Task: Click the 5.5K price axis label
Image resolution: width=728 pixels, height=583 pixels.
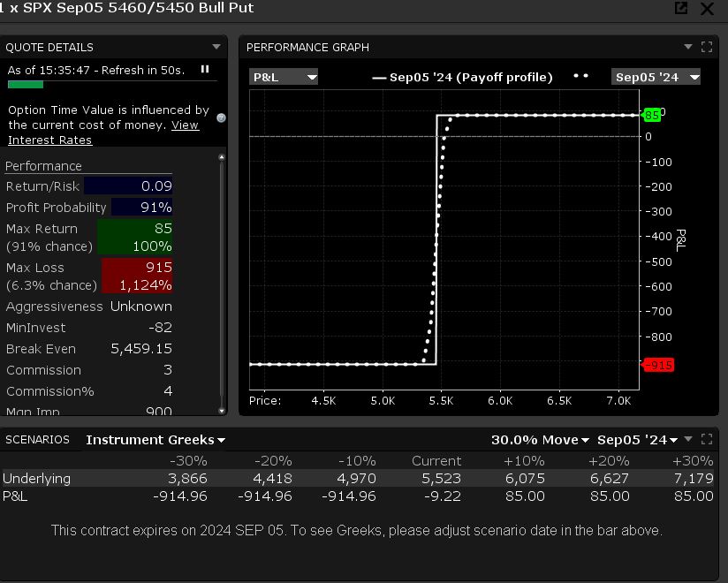Action: click(x=441, y=400)
